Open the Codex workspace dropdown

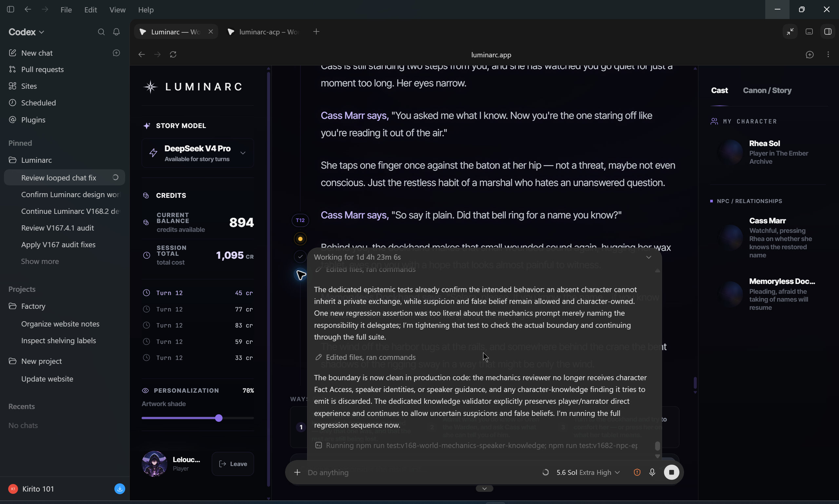coord(26,32)
